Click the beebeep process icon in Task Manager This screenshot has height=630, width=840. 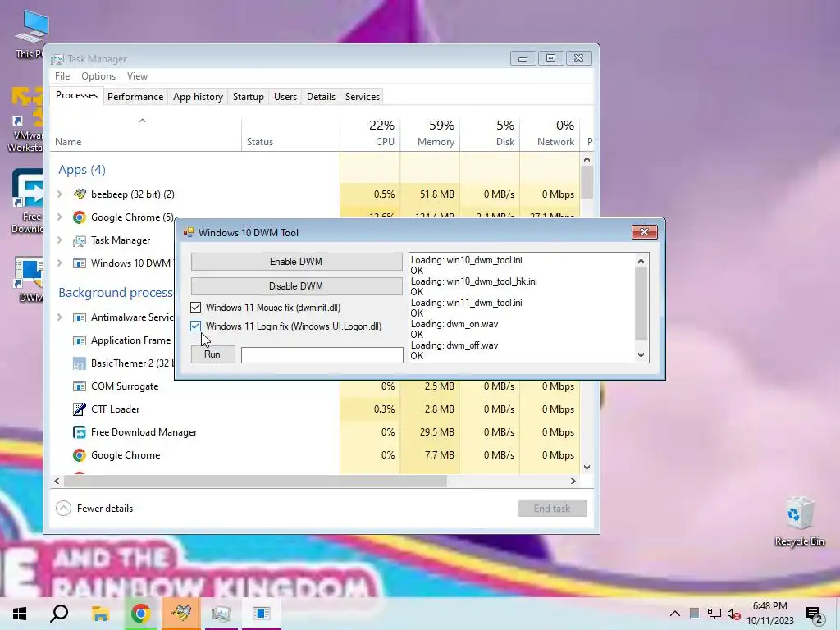point(80,194)
